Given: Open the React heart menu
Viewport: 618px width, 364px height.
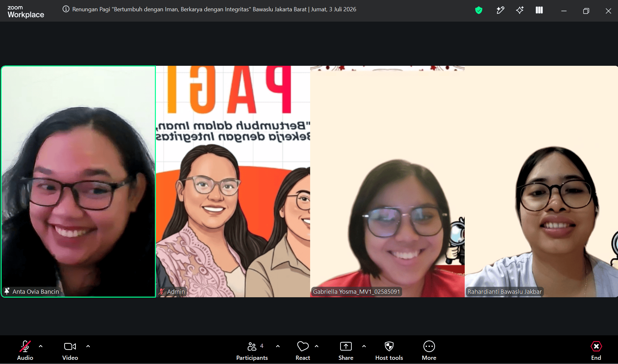Looking at the screenshot, I should click(x=303, y=350).
